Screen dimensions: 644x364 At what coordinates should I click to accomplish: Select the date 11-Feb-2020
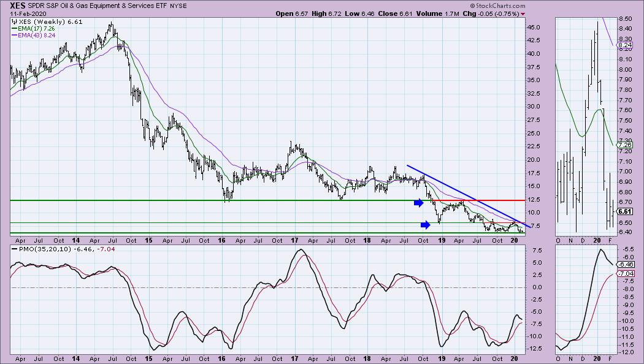pyautogui.click(x=28, y=13)
